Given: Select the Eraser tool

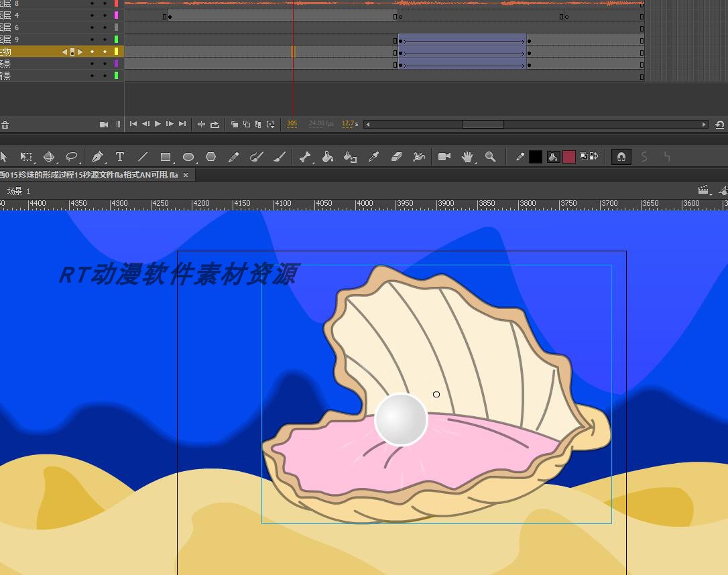Looking at the screenshot, I should click(397, 157).
